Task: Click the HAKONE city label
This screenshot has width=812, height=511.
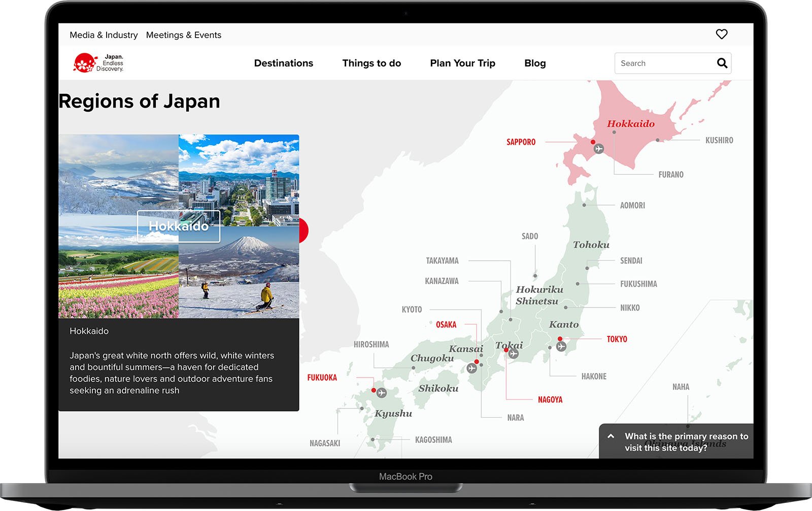Action: click(594, 377)
